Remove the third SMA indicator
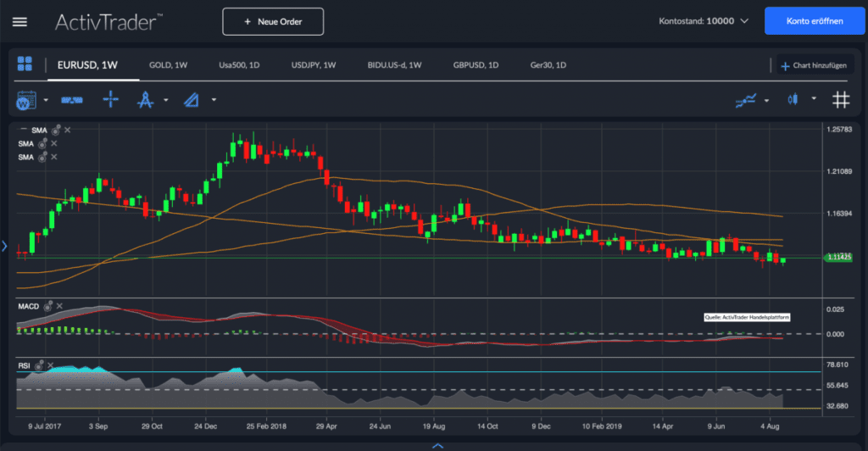 pos(54,157)
